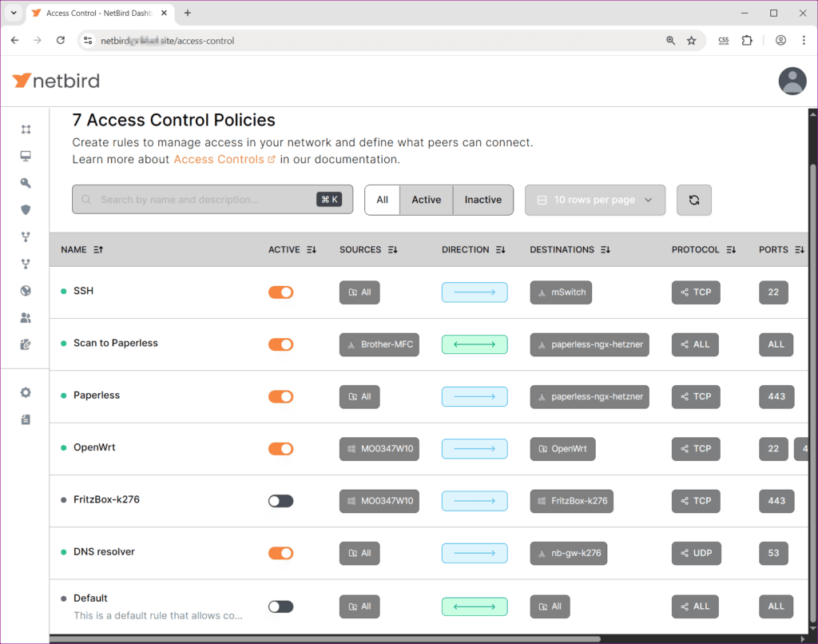This screenshot has height=644, width=818.
Task: Open the Setup Keys key icon
Action: [26, 183]
